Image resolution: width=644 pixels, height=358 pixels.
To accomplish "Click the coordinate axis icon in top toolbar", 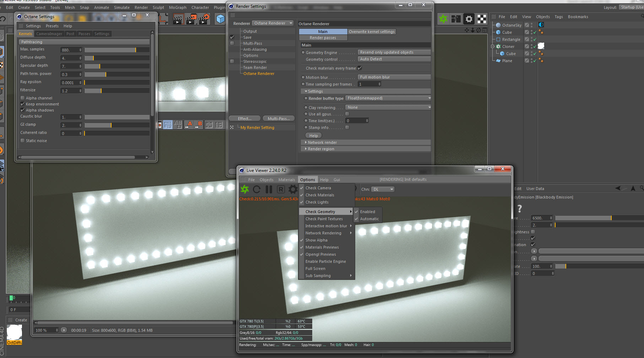I will pos(163,19).
